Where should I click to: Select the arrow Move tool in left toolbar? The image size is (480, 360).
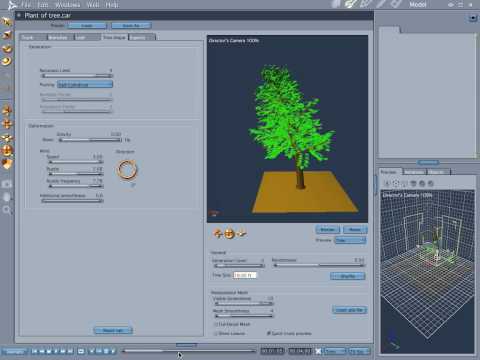point(6,22)
